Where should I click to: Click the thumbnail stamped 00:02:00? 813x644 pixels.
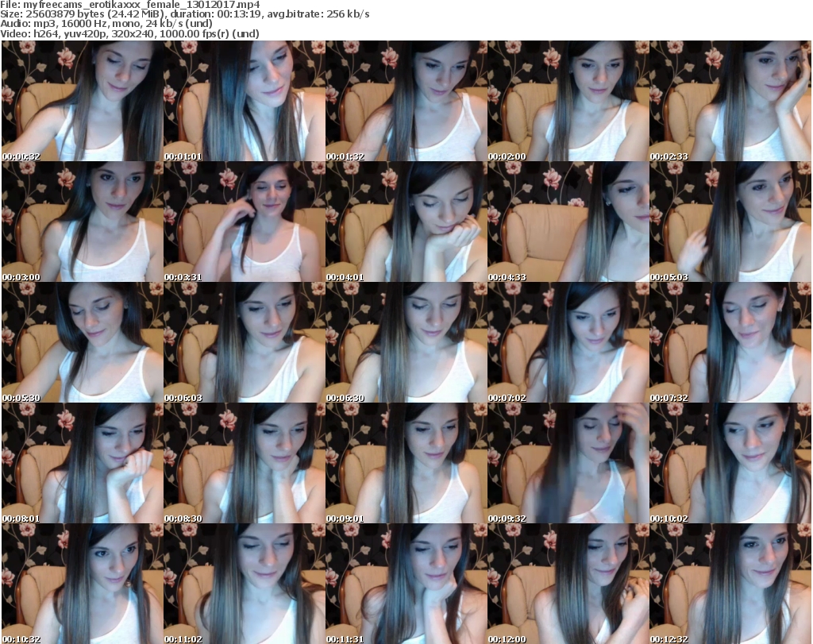coord(568,101)
